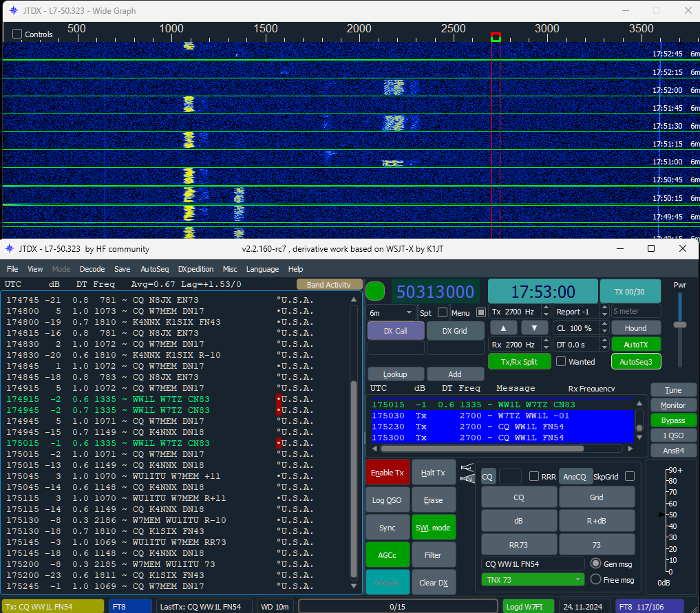Enable the Wanted checkbox
The image size is (700, 613).
[561, 361]
